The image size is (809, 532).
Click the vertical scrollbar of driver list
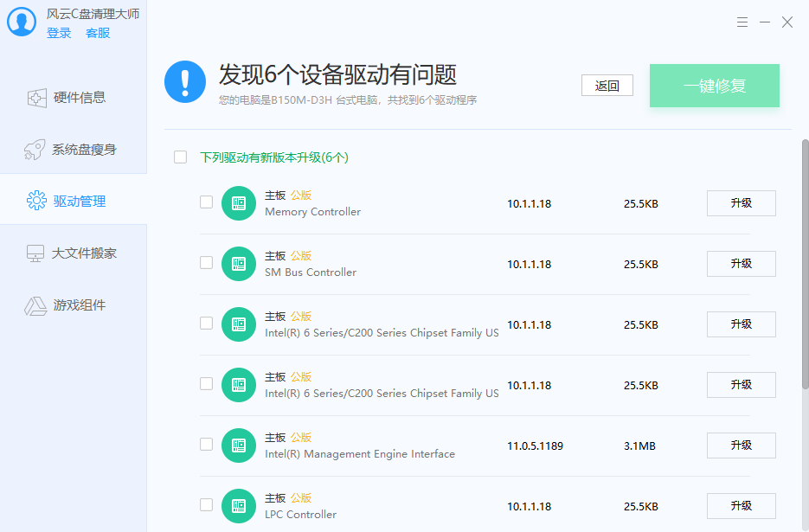pyautogui.click(x=805, y=260)
